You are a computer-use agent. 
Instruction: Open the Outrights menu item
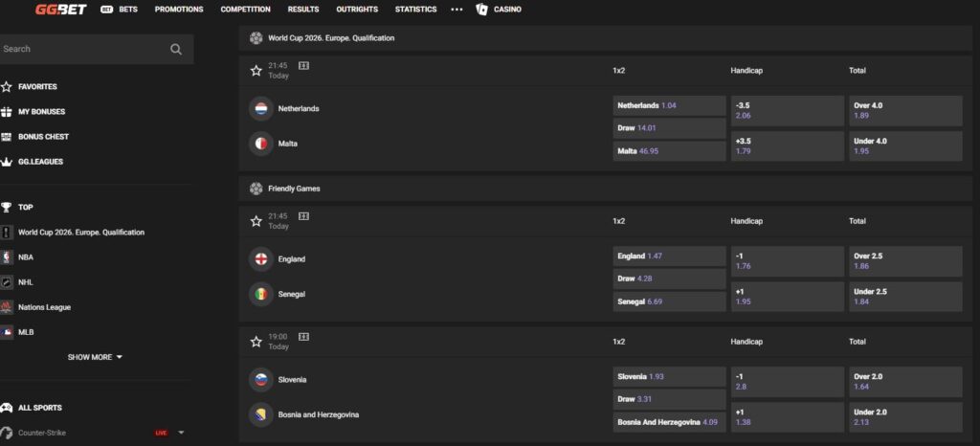[x=357, y=10]
